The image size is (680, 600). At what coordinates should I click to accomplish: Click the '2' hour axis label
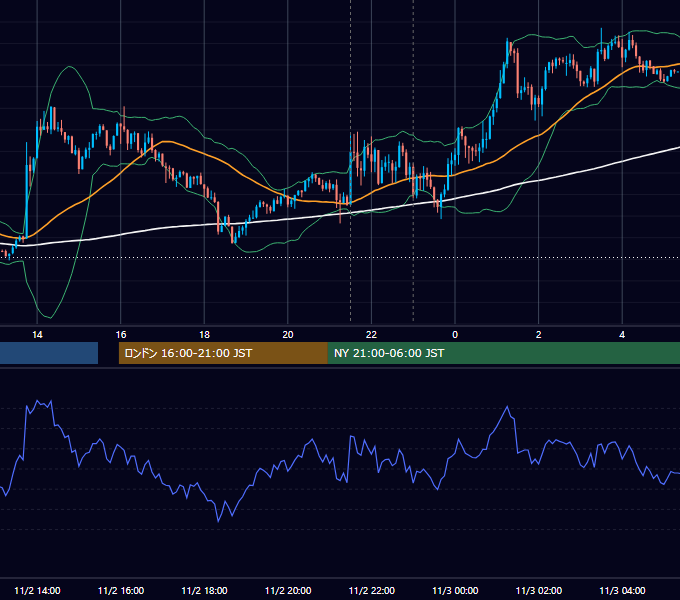538,335
